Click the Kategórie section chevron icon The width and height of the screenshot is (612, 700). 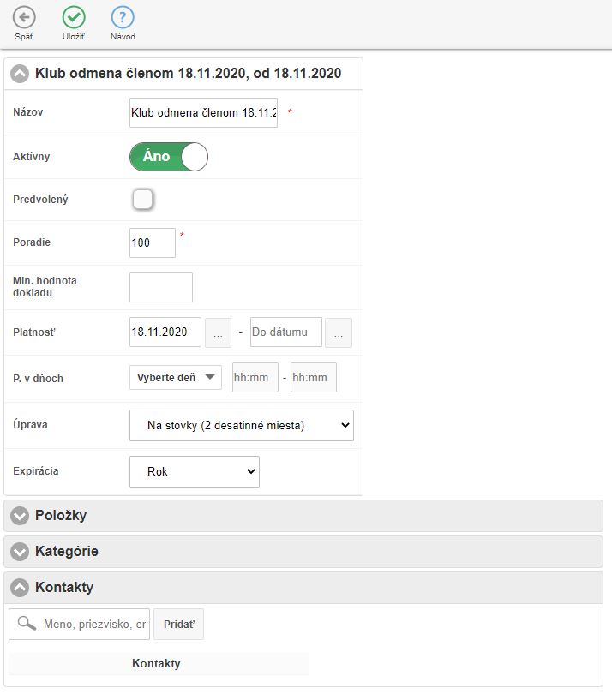point(21,552)
